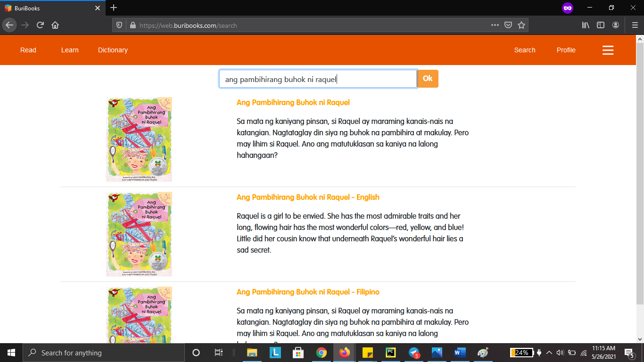Screen dimensions: 644x362
Task: Click the page scrollbar down arrow
Action: [640, 339]
